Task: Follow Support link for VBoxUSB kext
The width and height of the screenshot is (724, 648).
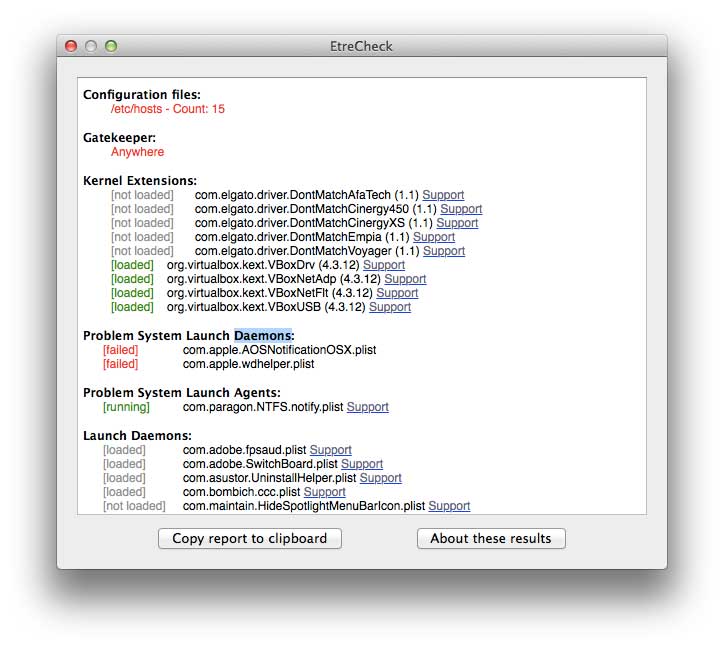Action: tap(390, 307)
